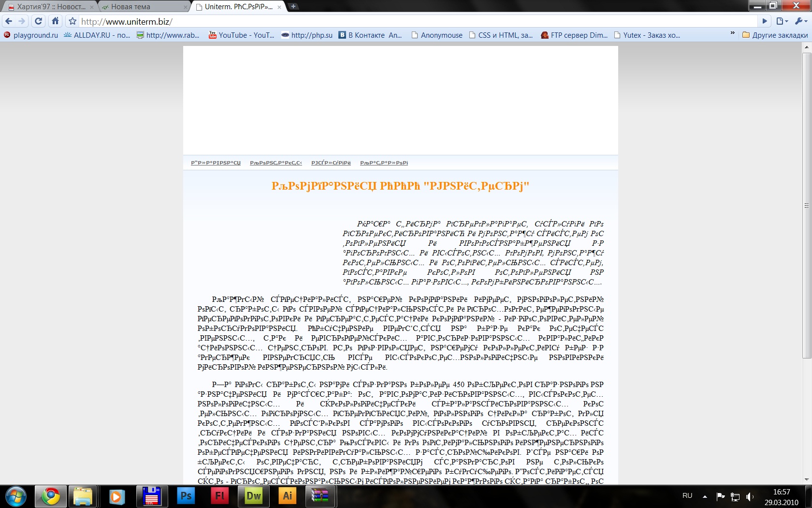Click the first site navigation menu link
Image resolution: width=812 pixels, height=508 pixels.
[x=216, y=163]
